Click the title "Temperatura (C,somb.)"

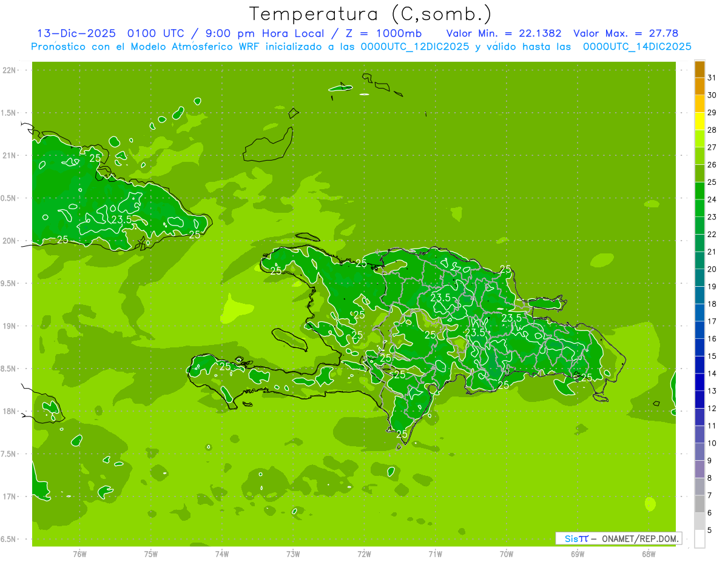(370, 14)
